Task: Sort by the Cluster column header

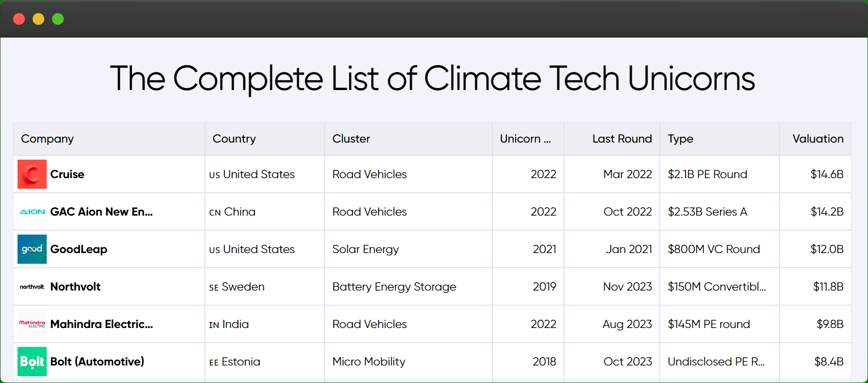Action: click(x=351, y=139)
